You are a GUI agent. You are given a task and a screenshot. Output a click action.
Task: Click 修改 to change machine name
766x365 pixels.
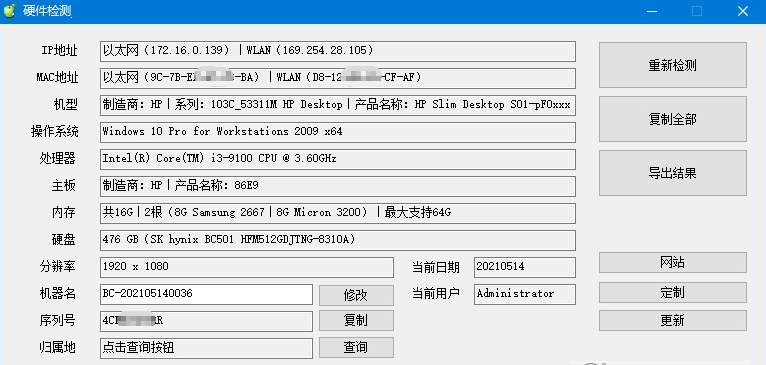tap(356, 295)
